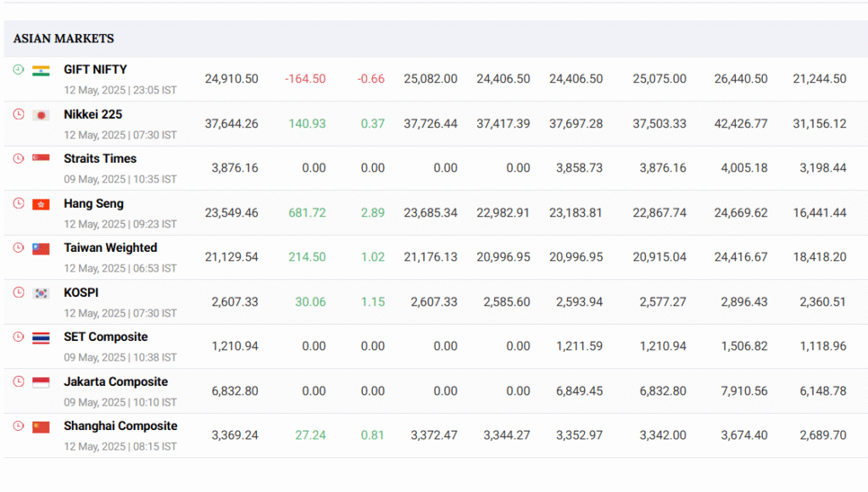Click the Indonesia flag next to Jakarta Composite
This screenshot has width=868, height=492.
[x=41, y=383]
